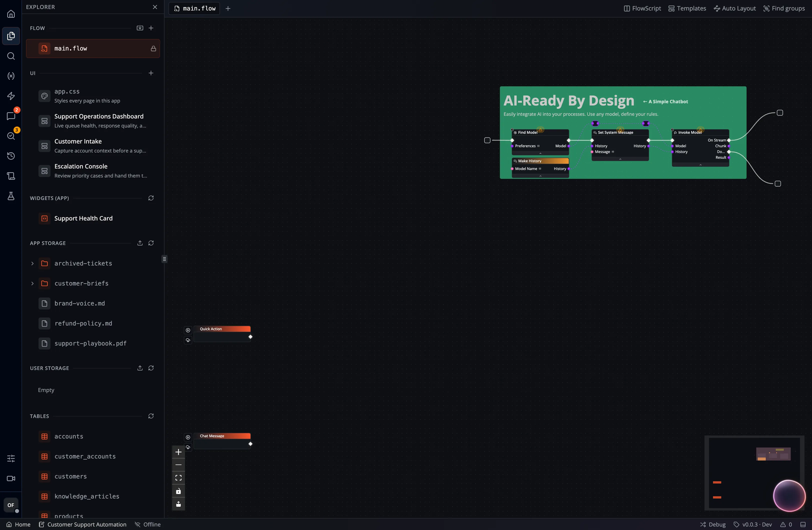Upload a file to App Storage
This screenshot has height=530, width=812.
(140, 243)
